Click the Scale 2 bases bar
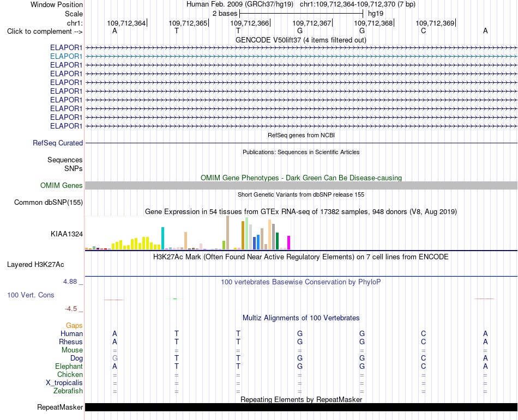 click(302, 14)
